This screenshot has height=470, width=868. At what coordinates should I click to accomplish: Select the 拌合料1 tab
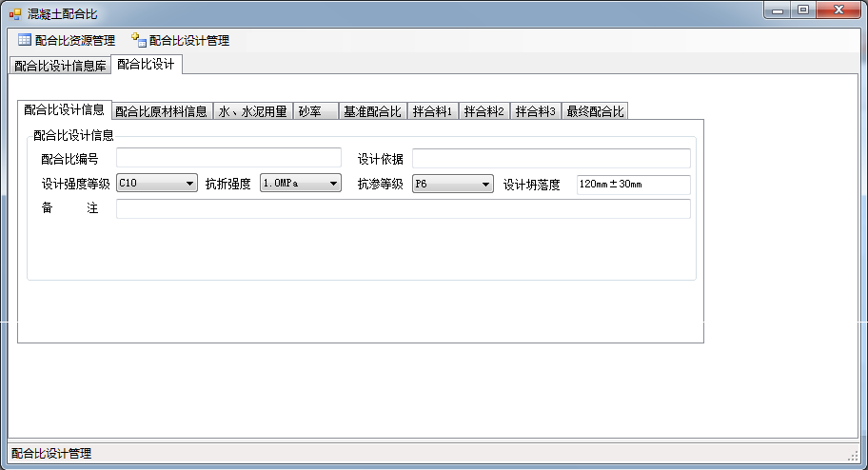click(432, 111)
